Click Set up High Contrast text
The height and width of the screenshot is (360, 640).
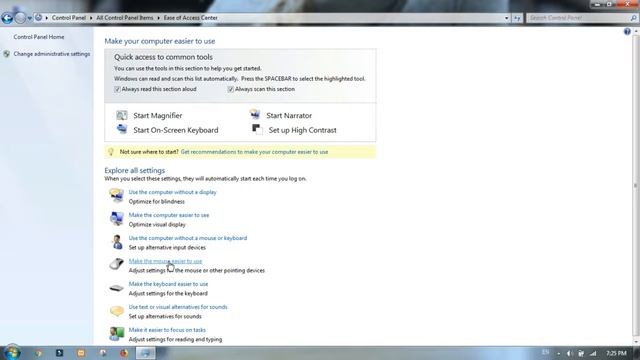coord(302,130)
